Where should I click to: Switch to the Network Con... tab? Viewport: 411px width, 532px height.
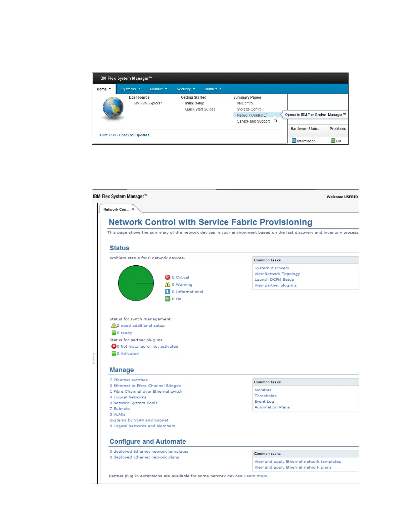click(116, 209)
